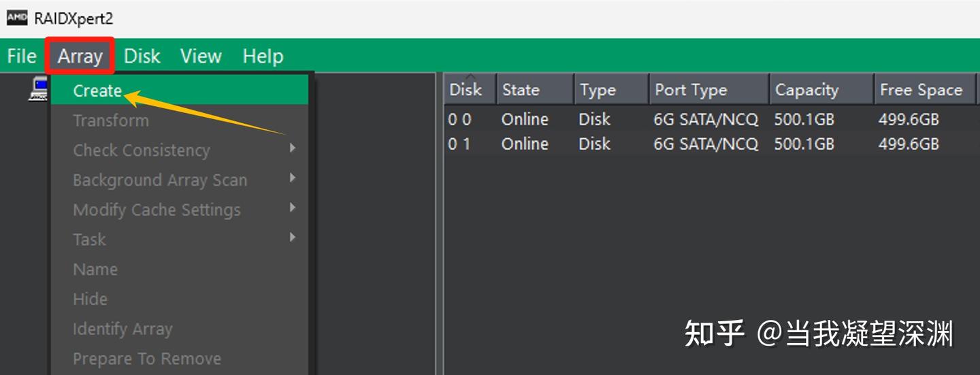Click the computer icon in the tree panel
Screen dimensions: 980x375
pyautogui.click(x=38, y=89)
